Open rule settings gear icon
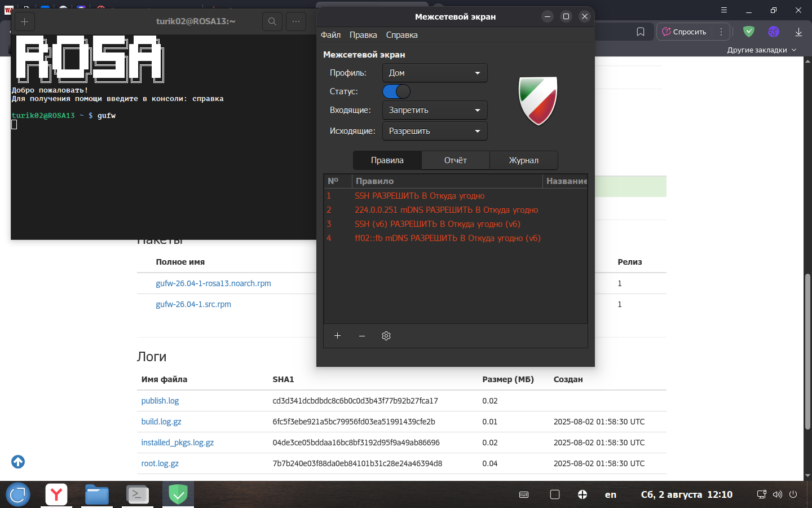 [386, 336]
